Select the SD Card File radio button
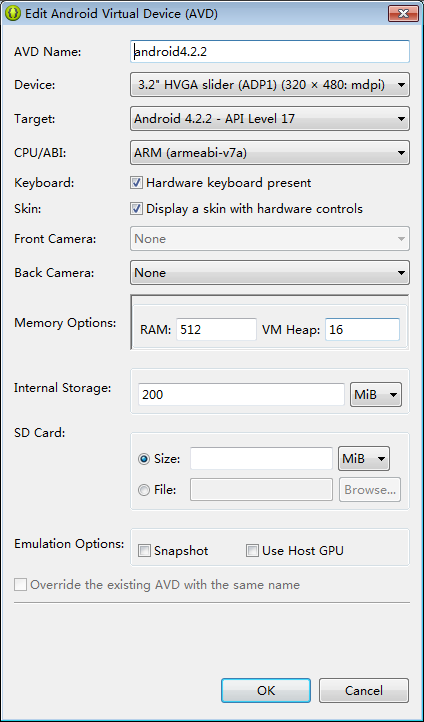424x722 pixels. [x=144, y=490]
